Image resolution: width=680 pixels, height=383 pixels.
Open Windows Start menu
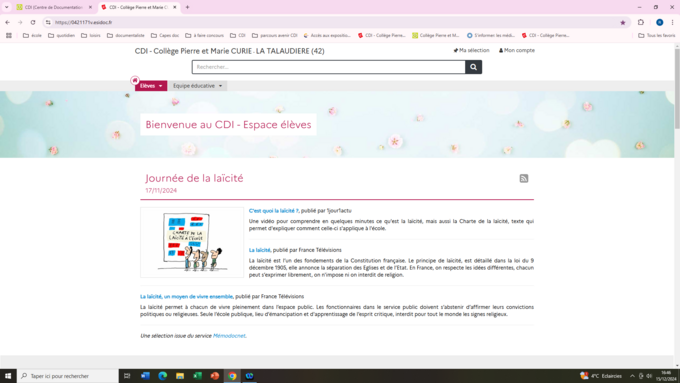pos(8,376)
